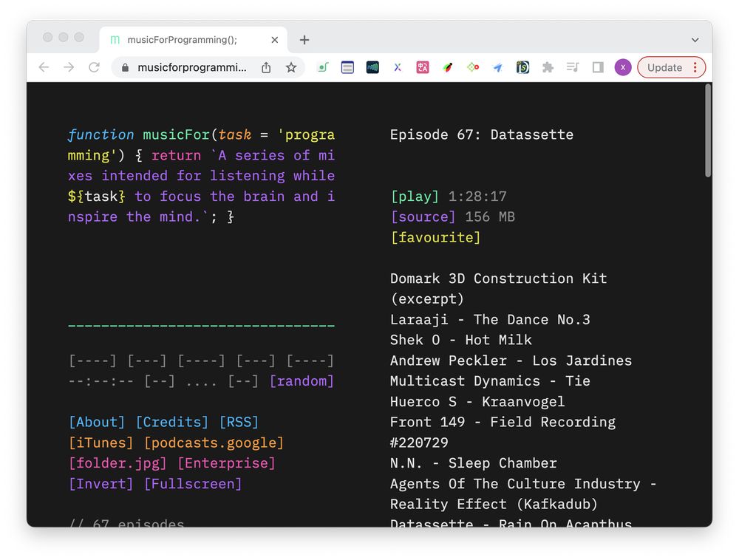Open the purple profile avatar

pyautogui.click(x=622, y=67)
